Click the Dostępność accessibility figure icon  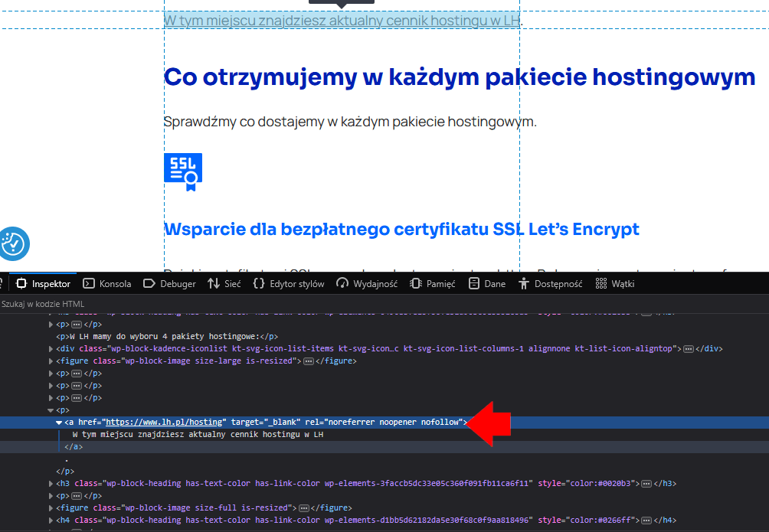click(524, 284)
